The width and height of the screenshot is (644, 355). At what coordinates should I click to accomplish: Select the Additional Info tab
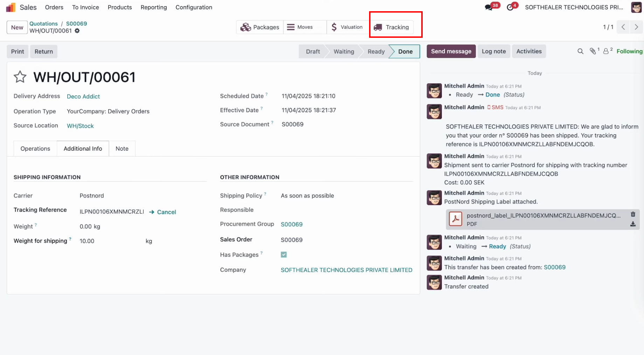tap(83, 149)
